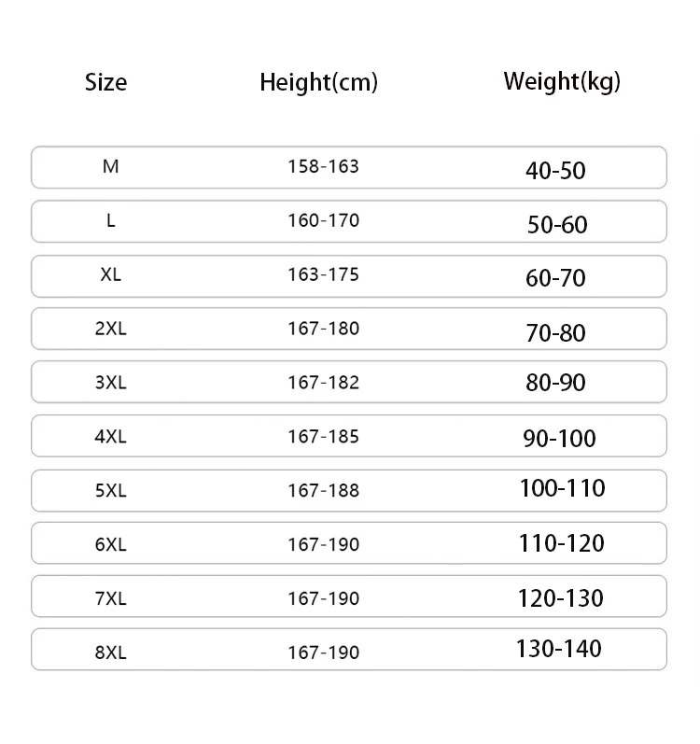The width and height of the screenshot is (700, 744).
Task: Click the 158-163 height value
Action: pos(324,166)
